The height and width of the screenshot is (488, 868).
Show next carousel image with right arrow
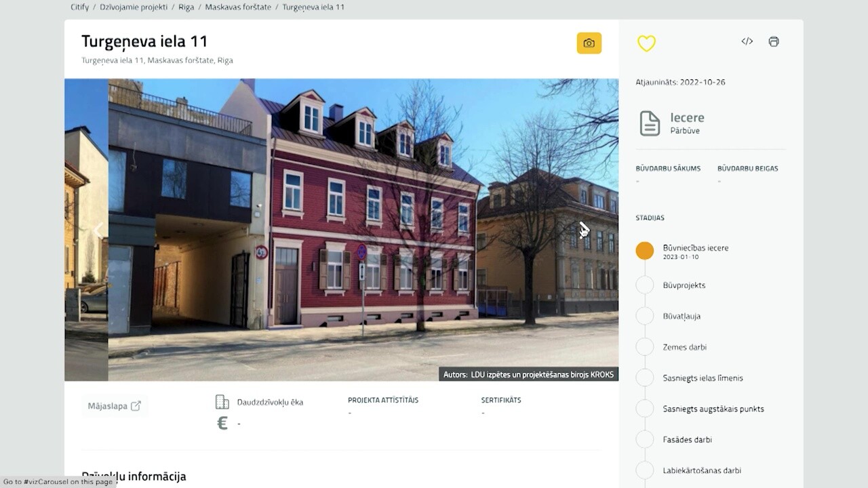584,230
